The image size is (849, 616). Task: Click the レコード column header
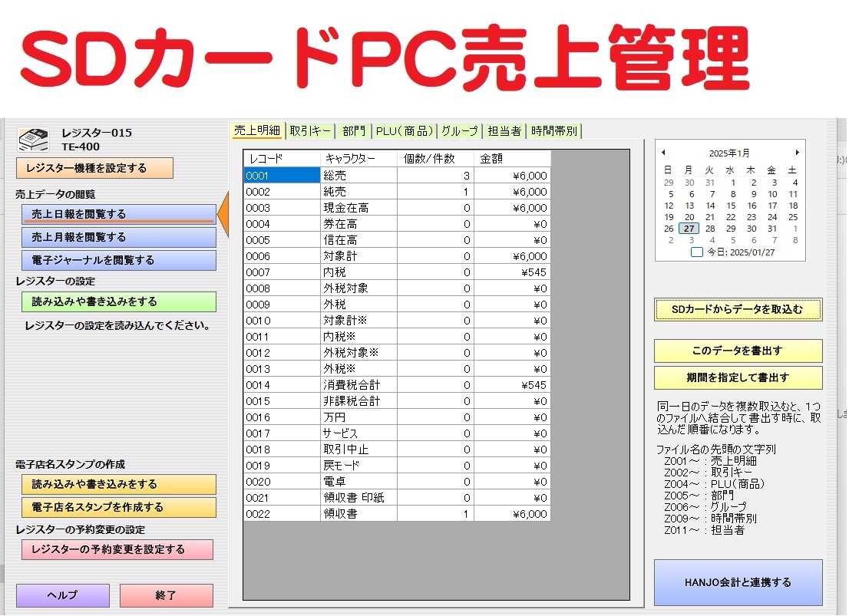(x=282, y=159)
